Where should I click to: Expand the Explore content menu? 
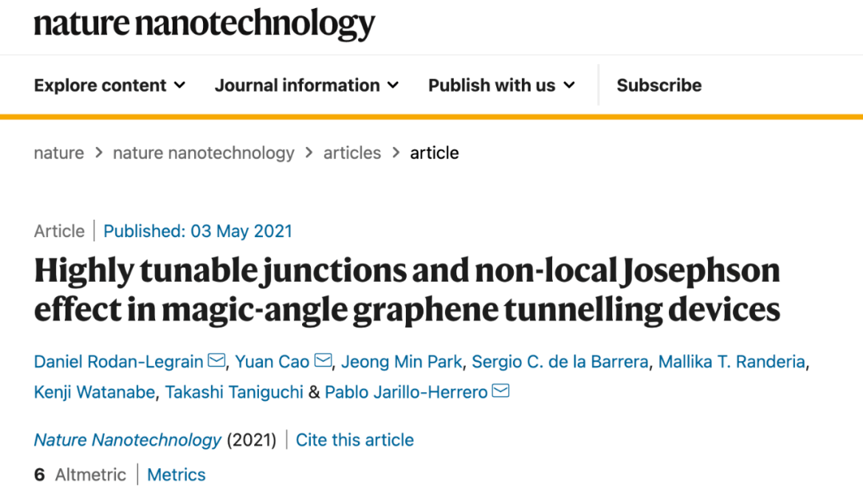109,85
